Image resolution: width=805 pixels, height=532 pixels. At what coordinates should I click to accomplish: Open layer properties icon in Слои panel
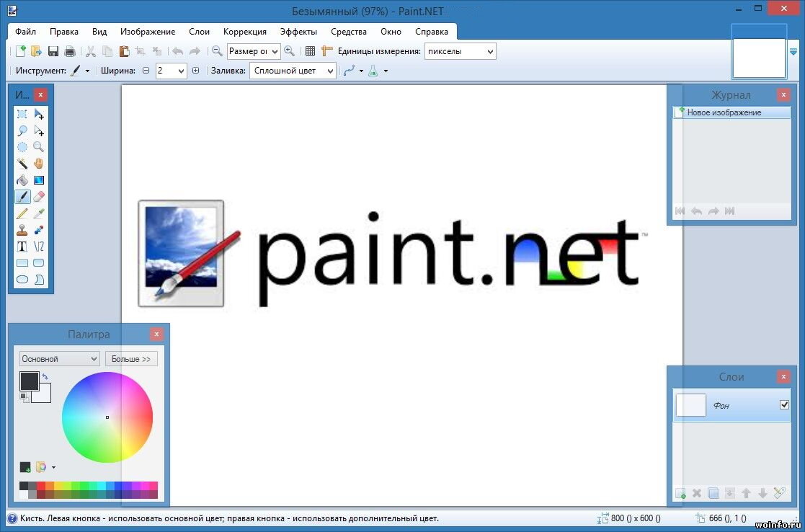pyautogui.click(x=779, y=493)
